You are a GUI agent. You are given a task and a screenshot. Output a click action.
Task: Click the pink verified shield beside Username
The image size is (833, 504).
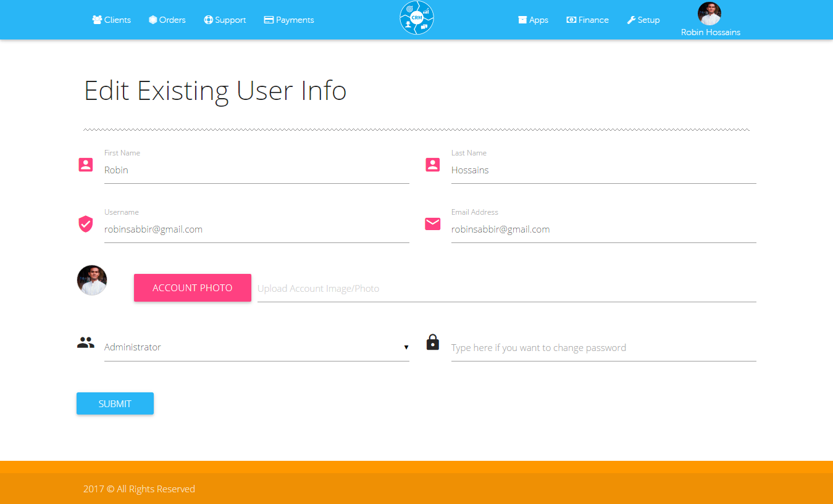(85, 224)
